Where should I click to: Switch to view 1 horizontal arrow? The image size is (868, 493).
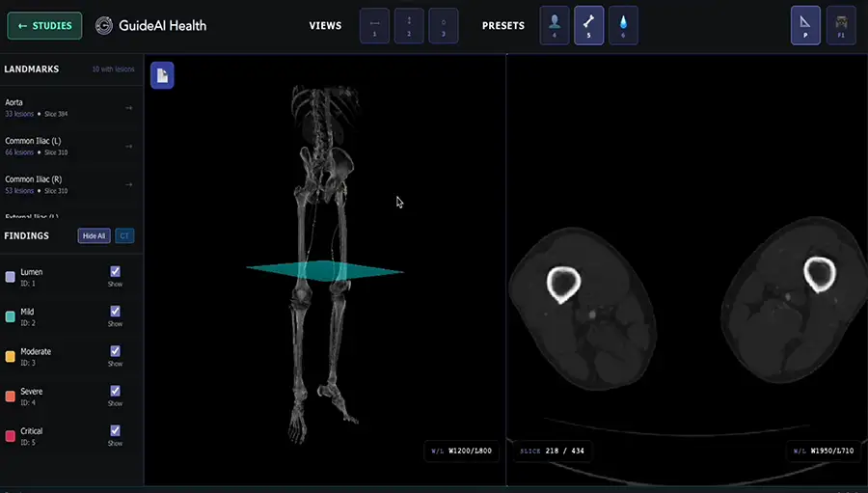pos(375,25)
